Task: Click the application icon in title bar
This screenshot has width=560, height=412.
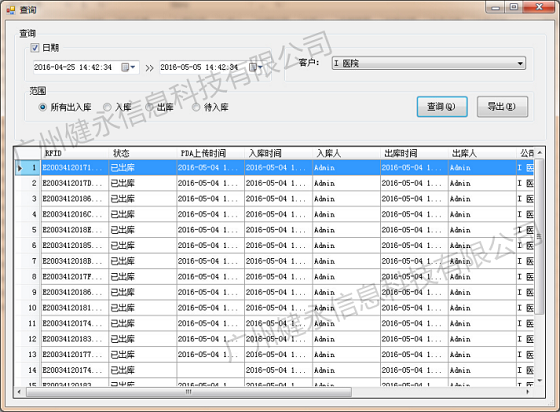Action: point(11,10)
